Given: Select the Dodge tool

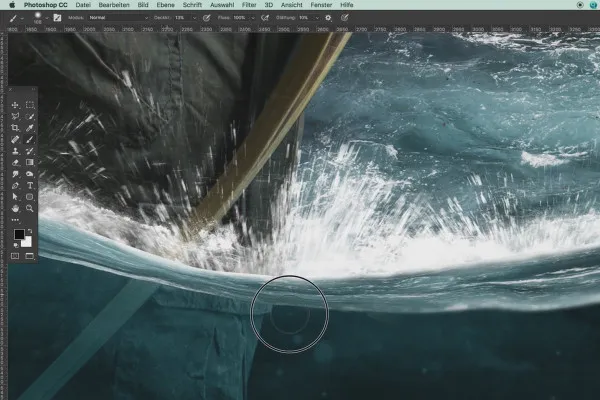Looking at the screenshot, I should pyautogui.click(x=29, y=174).
